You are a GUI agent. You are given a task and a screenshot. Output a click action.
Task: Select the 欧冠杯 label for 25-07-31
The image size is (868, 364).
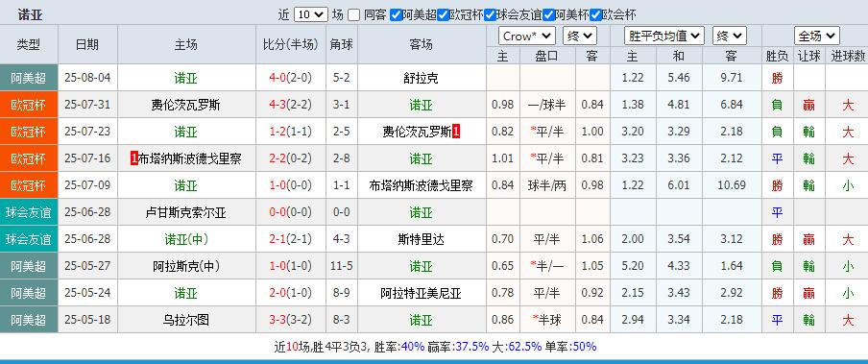28,105
